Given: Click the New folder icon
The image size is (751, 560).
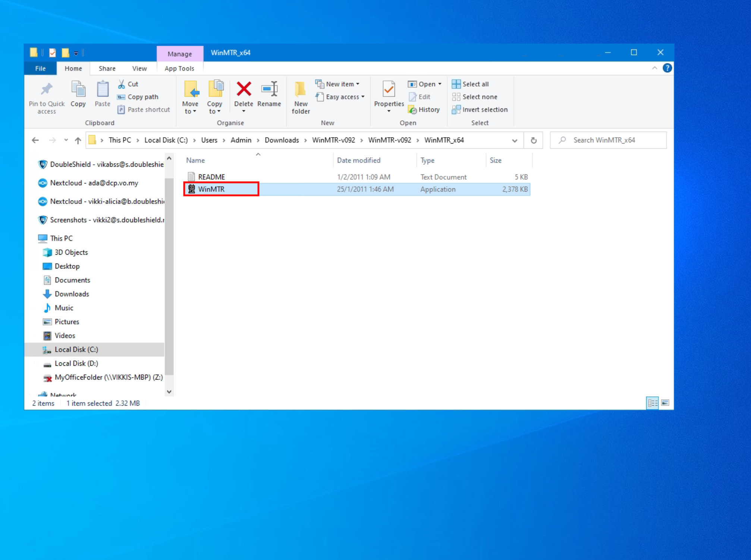Looking at the screenshot, I should click(x=301, y=89).
